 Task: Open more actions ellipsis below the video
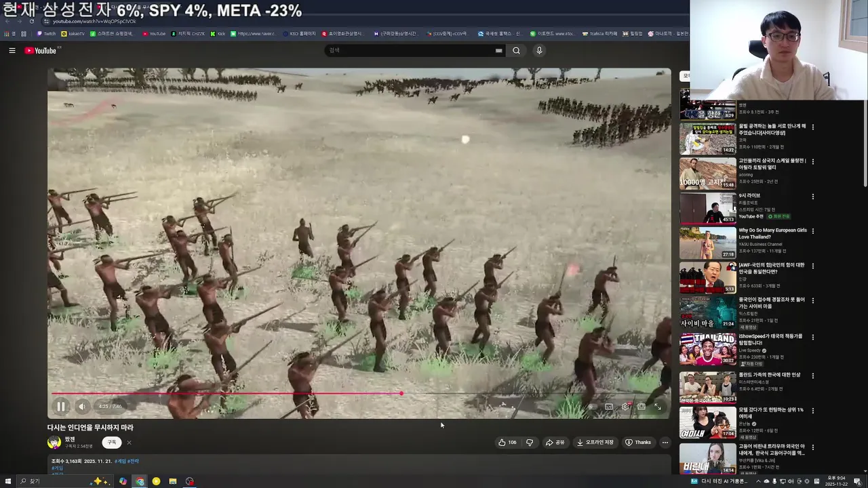pyautogui.click(x=665, y=443)
